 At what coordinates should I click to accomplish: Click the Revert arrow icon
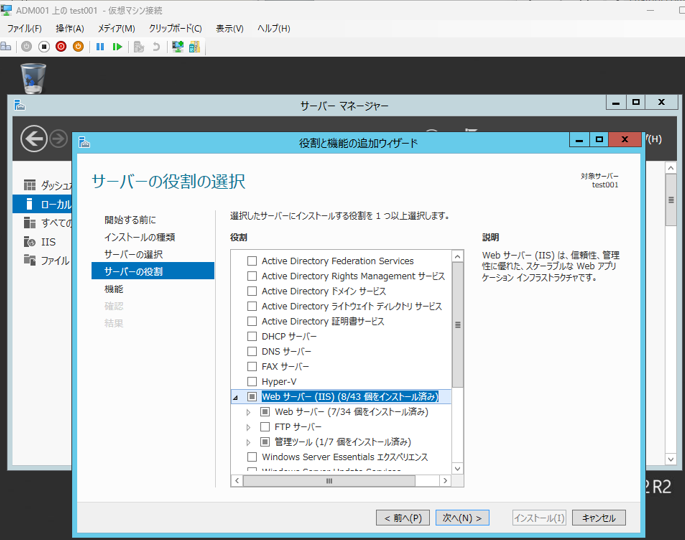pos(156,46)
